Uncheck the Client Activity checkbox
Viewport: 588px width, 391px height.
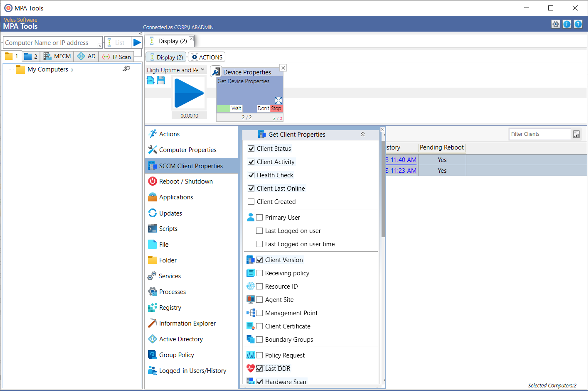[251, 162]
